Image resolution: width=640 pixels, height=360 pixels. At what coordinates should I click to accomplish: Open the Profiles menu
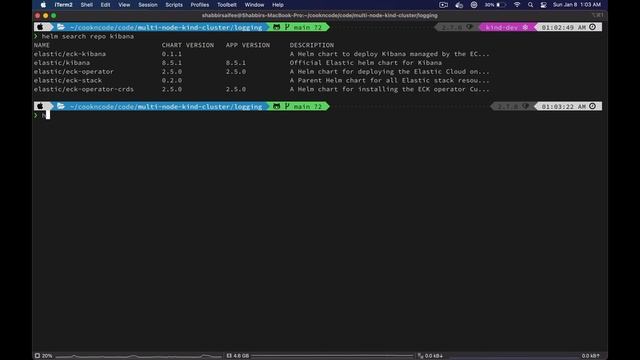point(200,5)
